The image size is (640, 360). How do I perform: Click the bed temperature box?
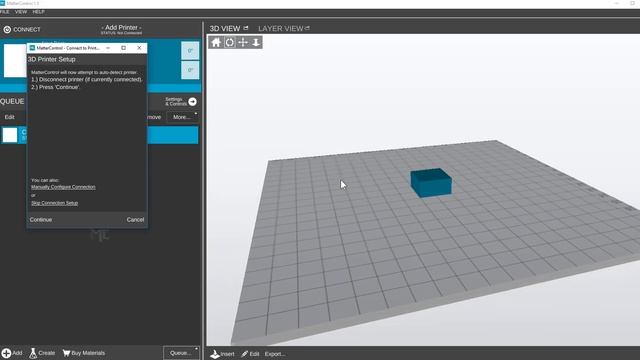(190, 70)
